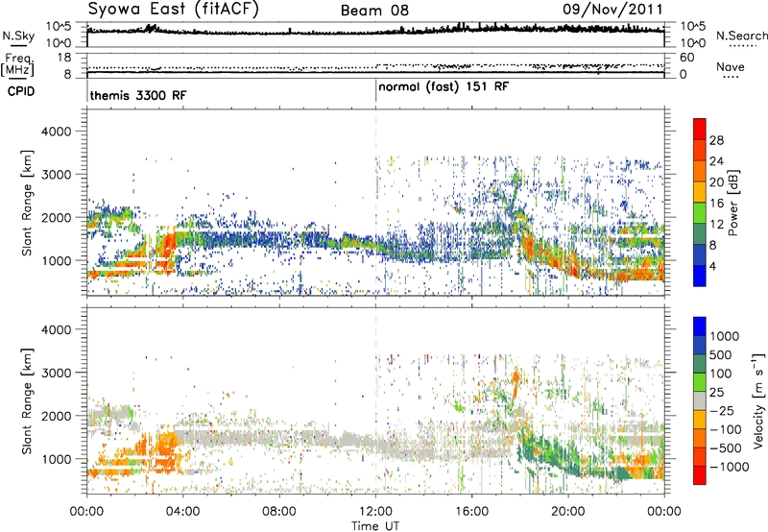Click the 'N.Search' legend label
Image resolution: width=768 pixels, height=532 pixels.
(x=741, y=36)
